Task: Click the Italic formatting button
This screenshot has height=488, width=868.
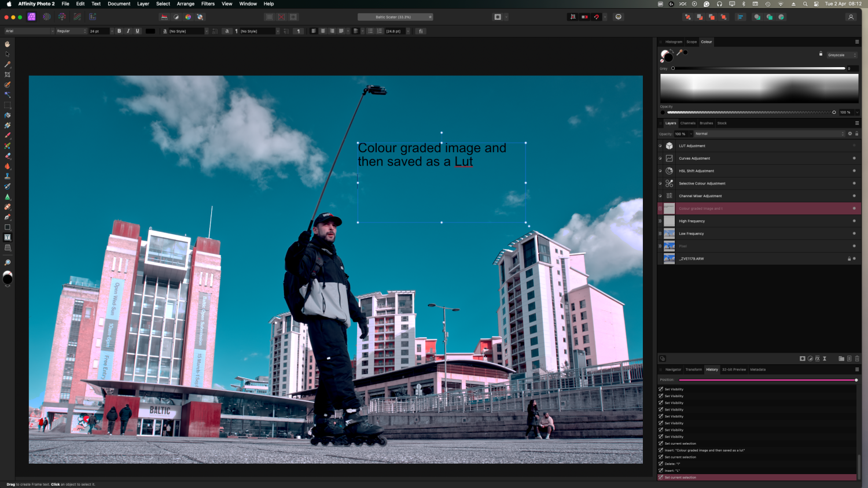Action: 128,31
